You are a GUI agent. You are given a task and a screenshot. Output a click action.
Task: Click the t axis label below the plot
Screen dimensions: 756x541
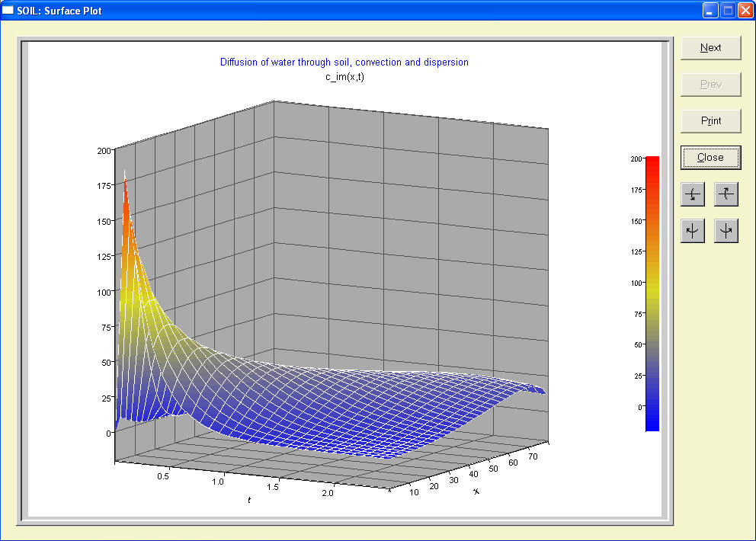(x=248, y=500)
